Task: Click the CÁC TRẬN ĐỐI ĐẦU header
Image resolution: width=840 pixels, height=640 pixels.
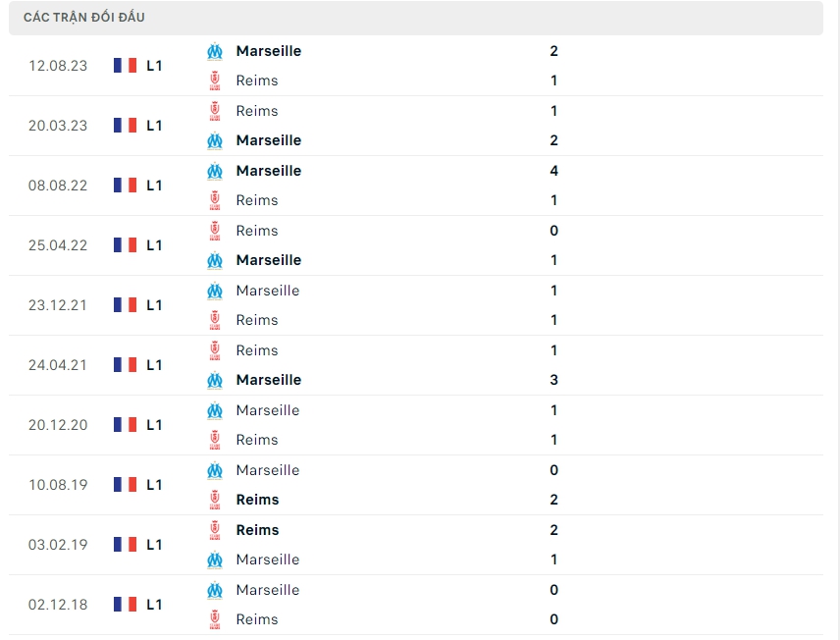Action: click(x=84, y=18)
